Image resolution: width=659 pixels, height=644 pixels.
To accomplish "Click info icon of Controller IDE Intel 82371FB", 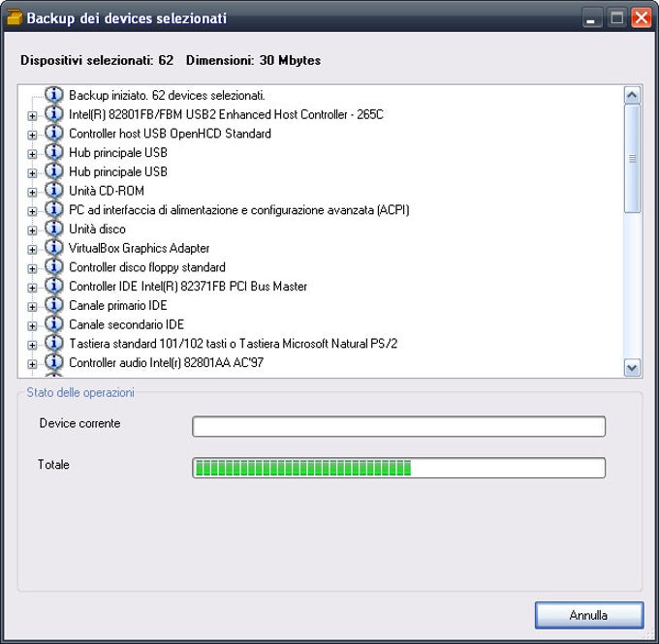I will tap(54, 286).
